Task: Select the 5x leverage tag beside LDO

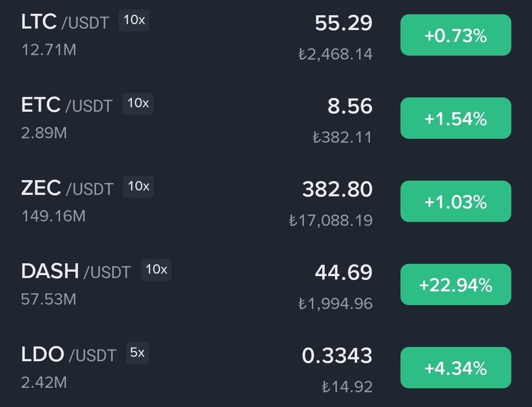Action: click(137, 353)
